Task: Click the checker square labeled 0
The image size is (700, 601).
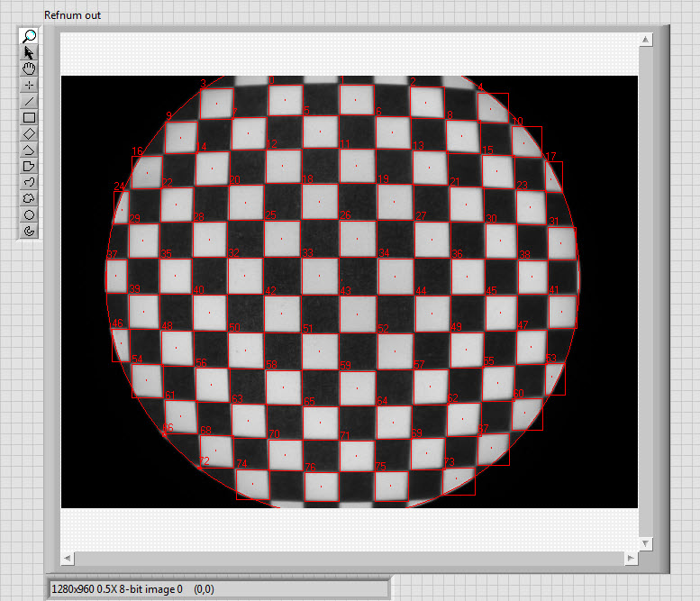Action: [286, 100]
